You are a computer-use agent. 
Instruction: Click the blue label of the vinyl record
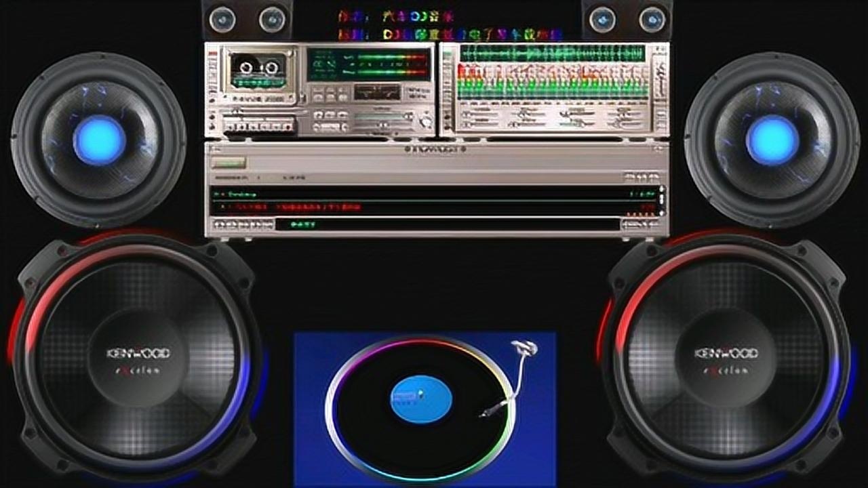tap(420, 399)
